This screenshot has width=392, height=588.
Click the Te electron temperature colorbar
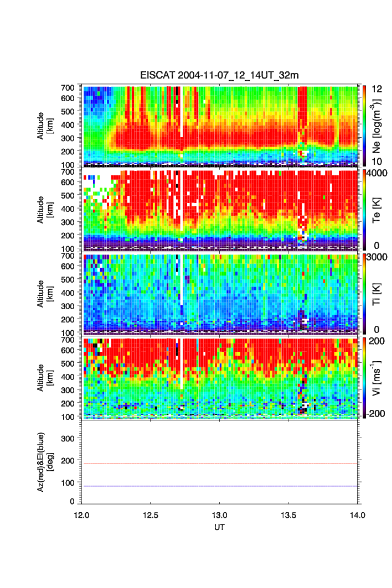[365, 210]
